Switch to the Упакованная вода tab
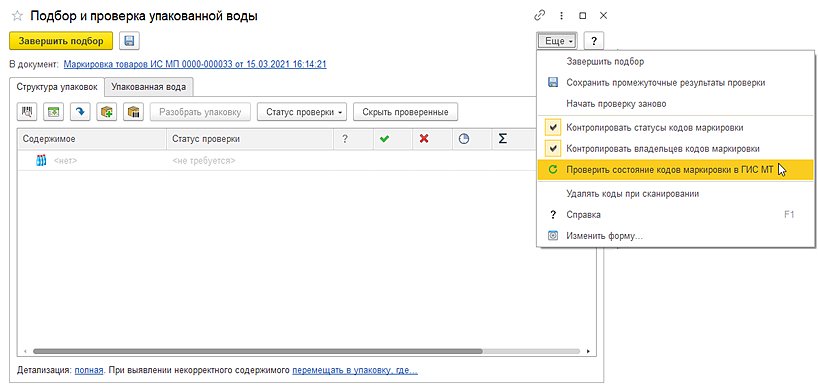This screenshot has width=818, height=392. click(x=149, y=87)
